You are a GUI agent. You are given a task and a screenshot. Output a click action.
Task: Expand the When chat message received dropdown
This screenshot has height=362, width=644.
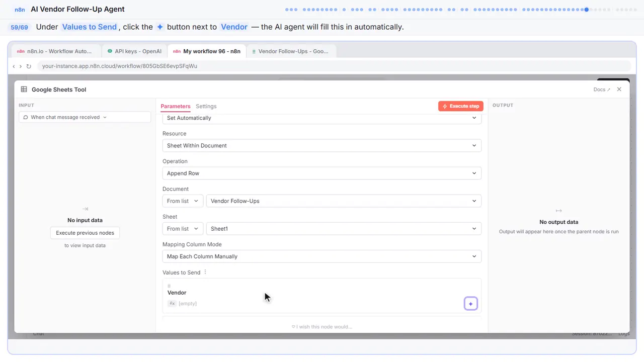85,117
